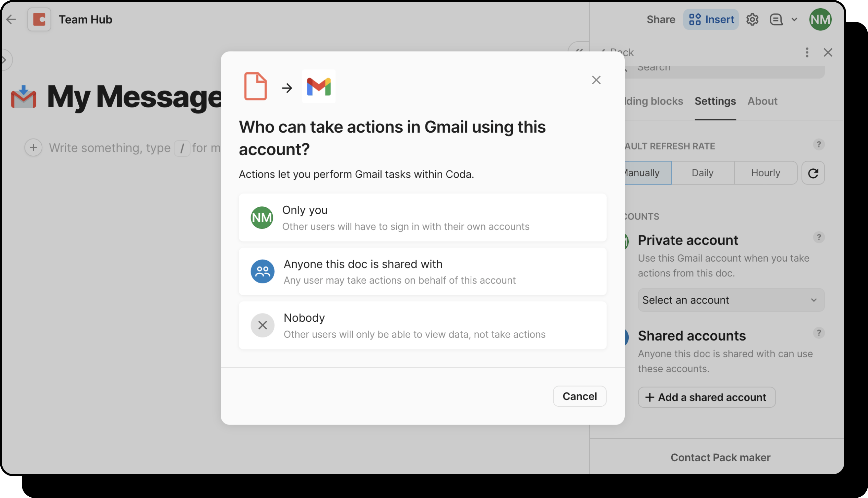This screenshot has width=868, height=498.
Task: Expand the dropdown chevron next to NM avatar
Action: pos(795,20)
